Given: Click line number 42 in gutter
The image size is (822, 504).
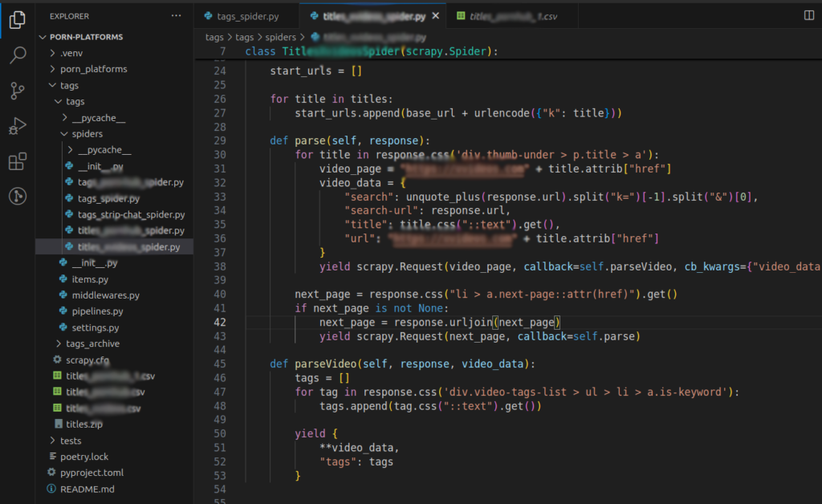Looking at the screenshot, I should (x=220, y=322).
